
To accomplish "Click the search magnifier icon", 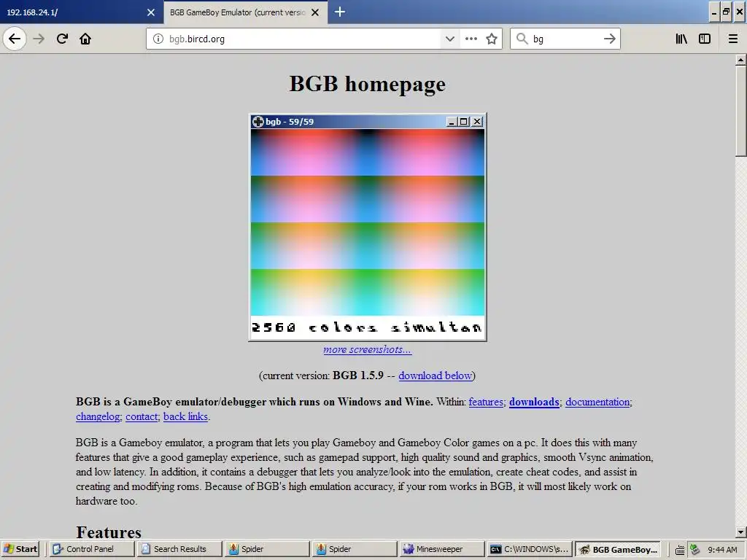I will (522, 39).
